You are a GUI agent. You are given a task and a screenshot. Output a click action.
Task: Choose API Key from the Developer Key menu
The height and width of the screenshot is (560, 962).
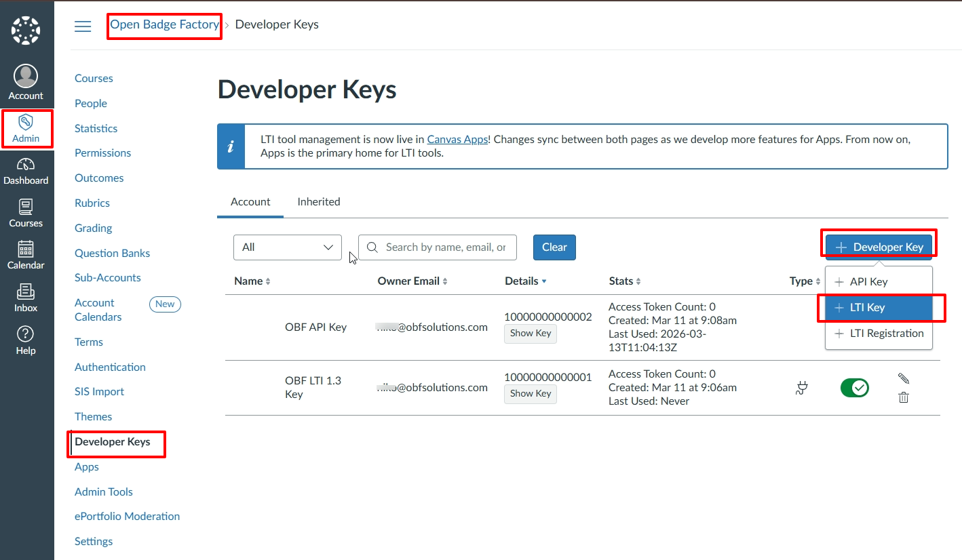(879, 282)
